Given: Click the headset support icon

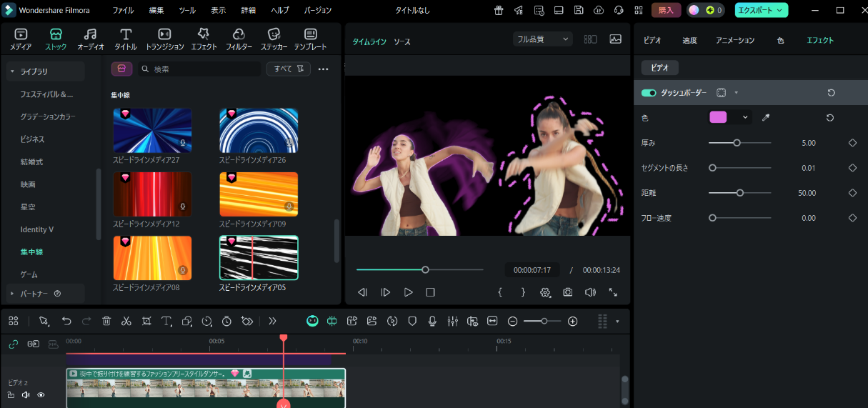Looking at the screenshot, I should click(x=619, y=10).
